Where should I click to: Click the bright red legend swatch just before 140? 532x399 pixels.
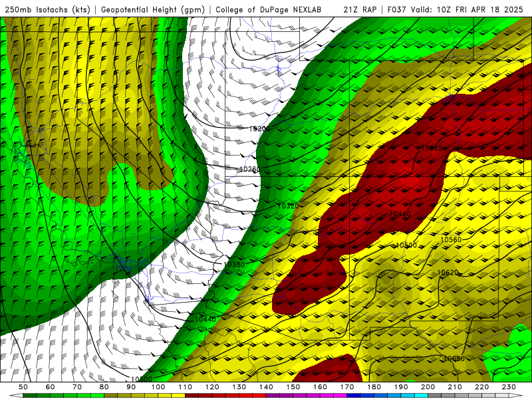click(259, 396)
